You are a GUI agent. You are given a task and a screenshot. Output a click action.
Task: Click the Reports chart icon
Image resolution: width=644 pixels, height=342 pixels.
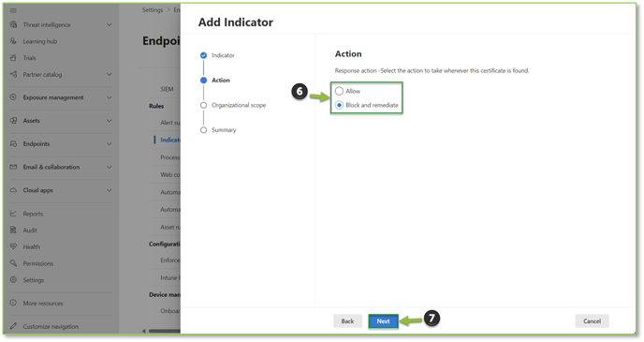pyautogui.click(x=13, y=214)
